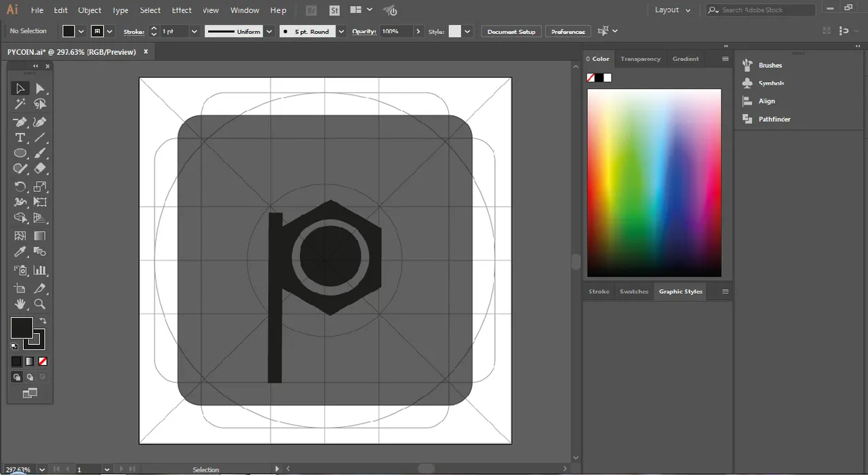Select the Pen tool
Screen dimensions: 868x475
pos(20,122)
